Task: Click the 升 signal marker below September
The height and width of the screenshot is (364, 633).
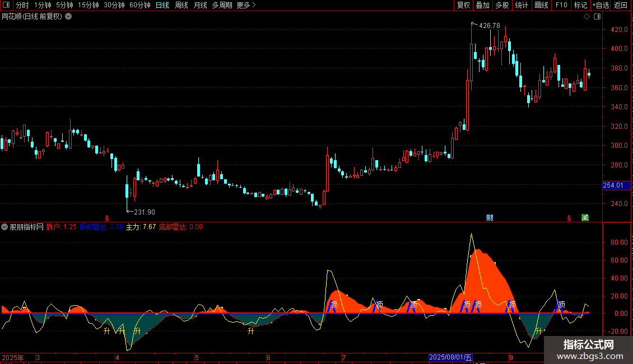Action: (538, 331)
